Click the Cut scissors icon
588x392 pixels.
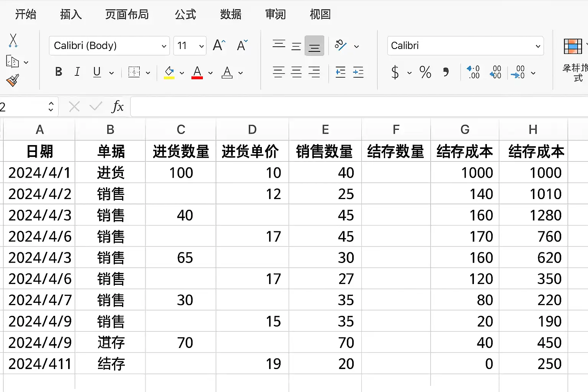(x=13, y=40)
